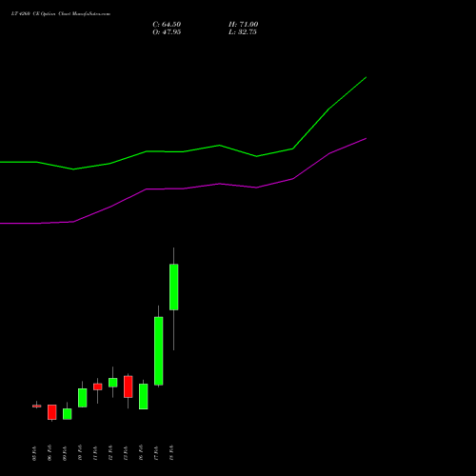The image size is (476, 476).
Task: Select the 18 Feb date label
Action: (x=171, y=453)
